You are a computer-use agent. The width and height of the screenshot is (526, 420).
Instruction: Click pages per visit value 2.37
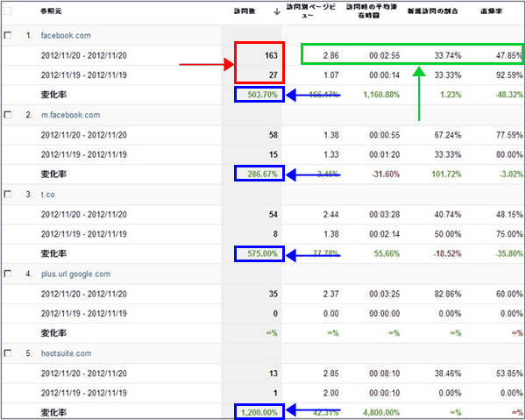[x=331, y=294]
